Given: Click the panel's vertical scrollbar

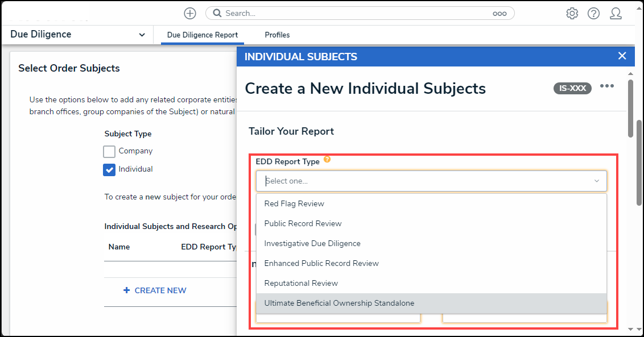Looking at the screenshot, I should click(630, 109).
